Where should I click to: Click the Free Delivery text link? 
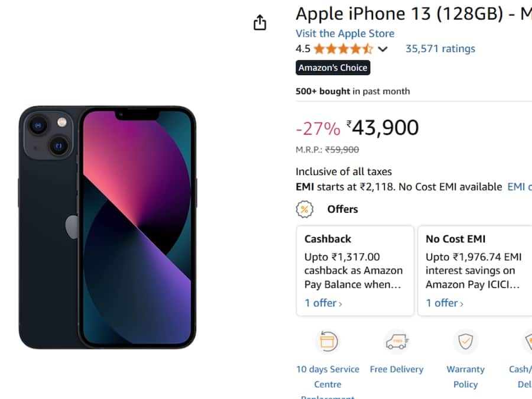click(397, 369)
